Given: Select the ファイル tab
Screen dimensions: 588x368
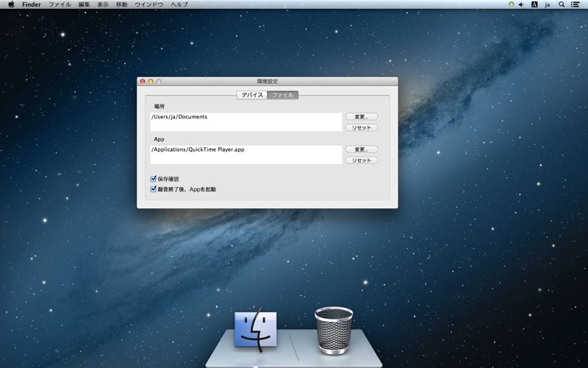Looking at the screenshot, I should tap(283, 95).
